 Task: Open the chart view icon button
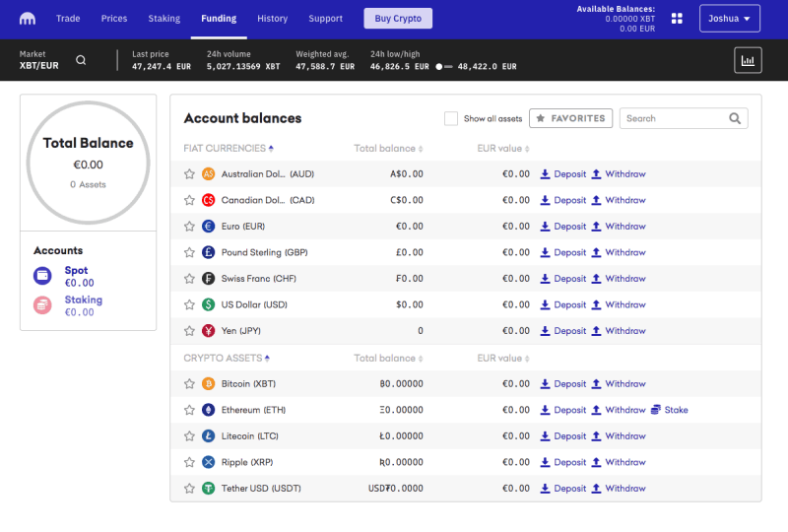pos(748,60)
